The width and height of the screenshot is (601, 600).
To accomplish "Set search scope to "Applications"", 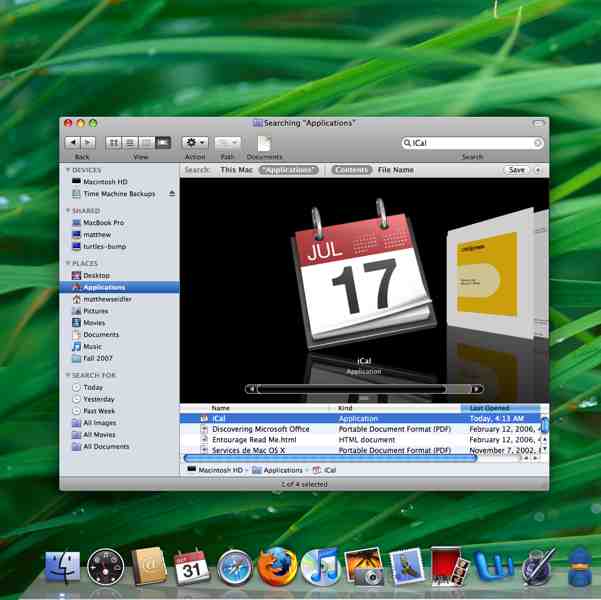I will [289, 170].
